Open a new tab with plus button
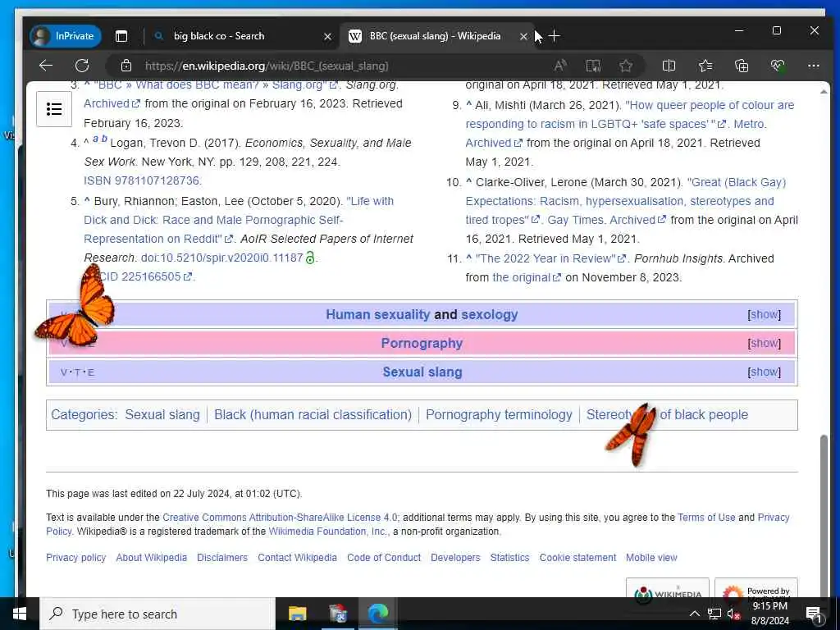The image size is (840, 630). pyautogui.click(x=555, y=36)
